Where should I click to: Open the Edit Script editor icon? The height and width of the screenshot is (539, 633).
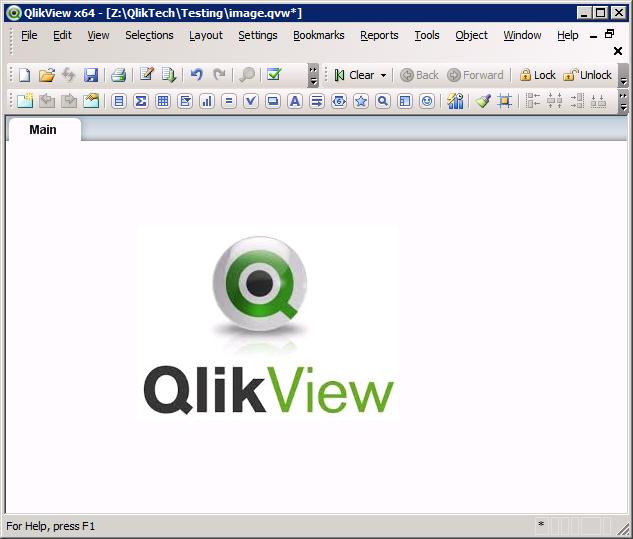click(x=147, y=75)
